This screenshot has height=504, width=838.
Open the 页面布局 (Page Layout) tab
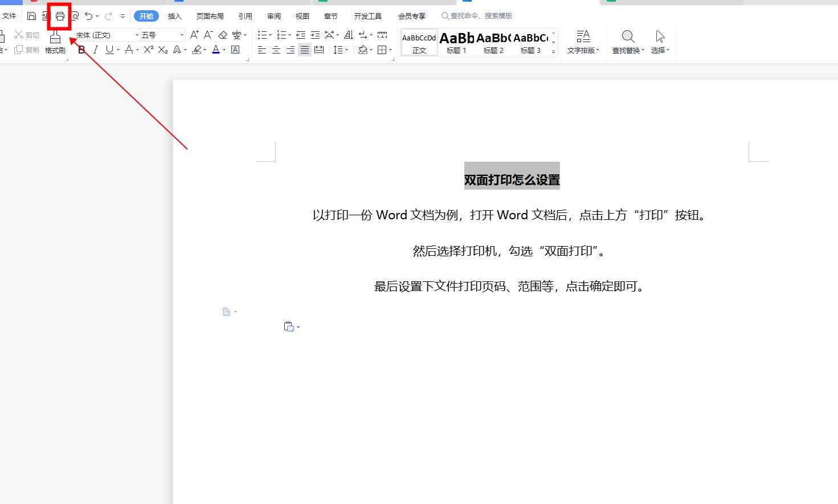pos(210,16)
